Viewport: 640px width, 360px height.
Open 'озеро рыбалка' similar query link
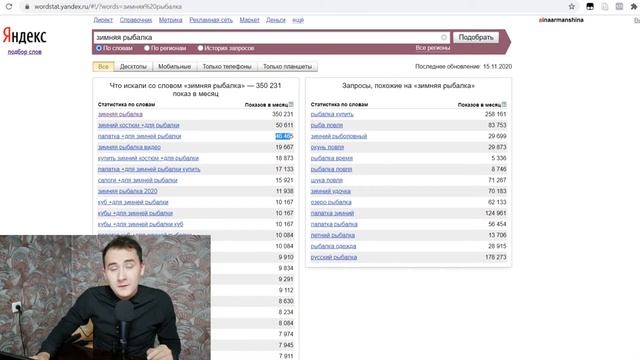331,202
